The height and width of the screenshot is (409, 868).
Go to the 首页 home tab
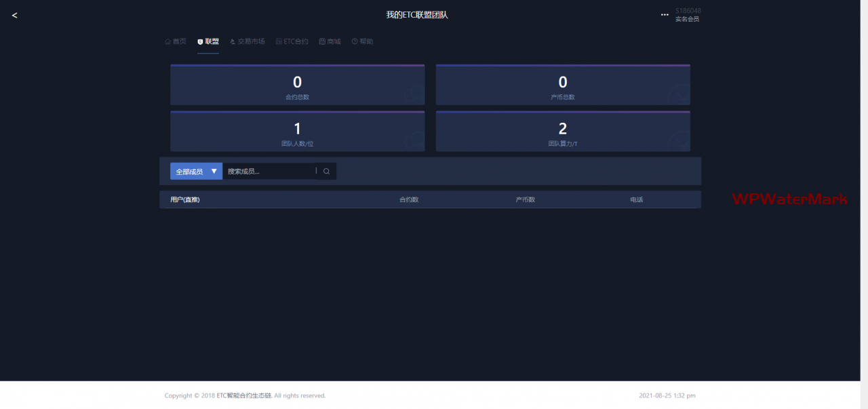[x=175, y=41]
